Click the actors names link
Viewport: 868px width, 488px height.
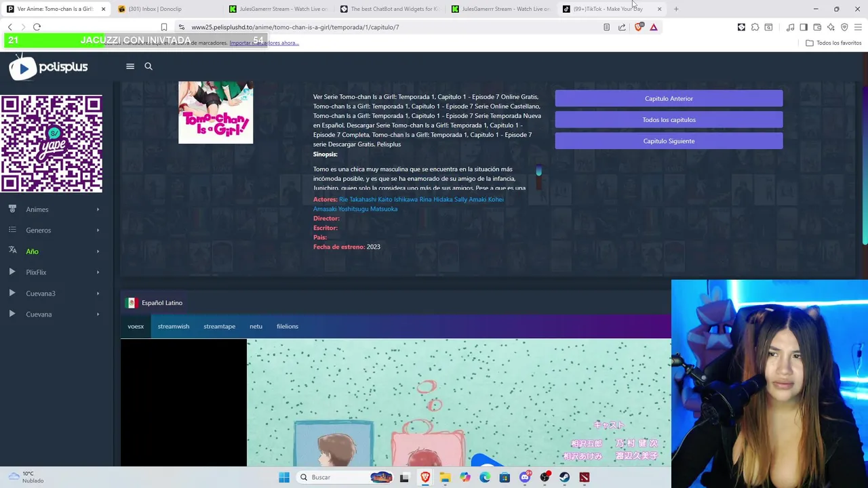click(x=408, y=204)
